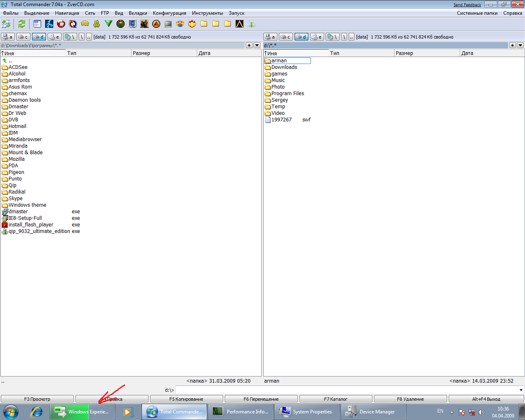Click the blue lightning bolt toolbar icon
This screenshot has height=420, width=525.
[x=49, y=24]
